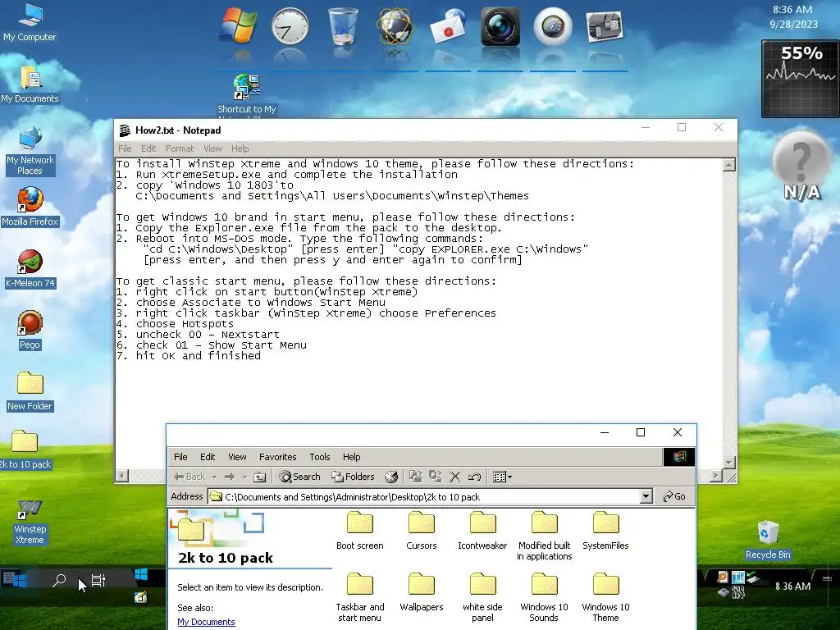Image resolution: width=840 pixels, height=630 pixels.
Task: Select the My Documents desktop icon
Action: 30,84
